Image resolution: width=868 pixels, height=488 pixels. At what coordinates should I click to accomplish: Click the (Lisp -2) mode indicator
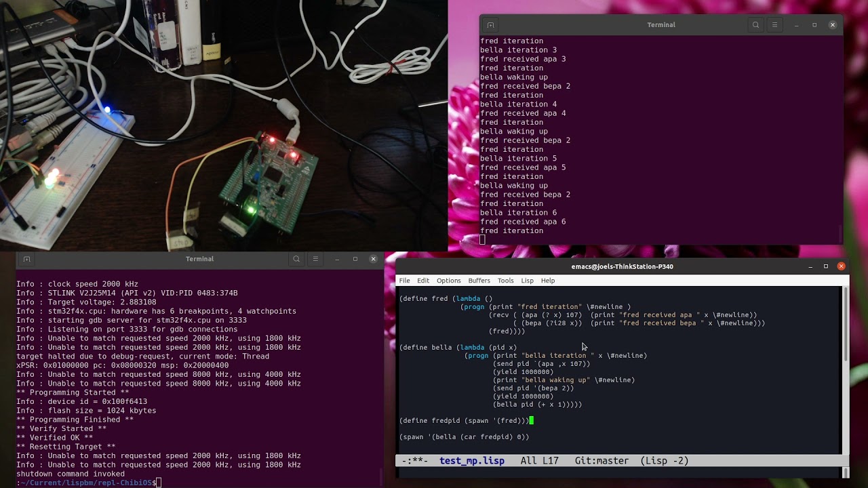[x=665, y=461]
